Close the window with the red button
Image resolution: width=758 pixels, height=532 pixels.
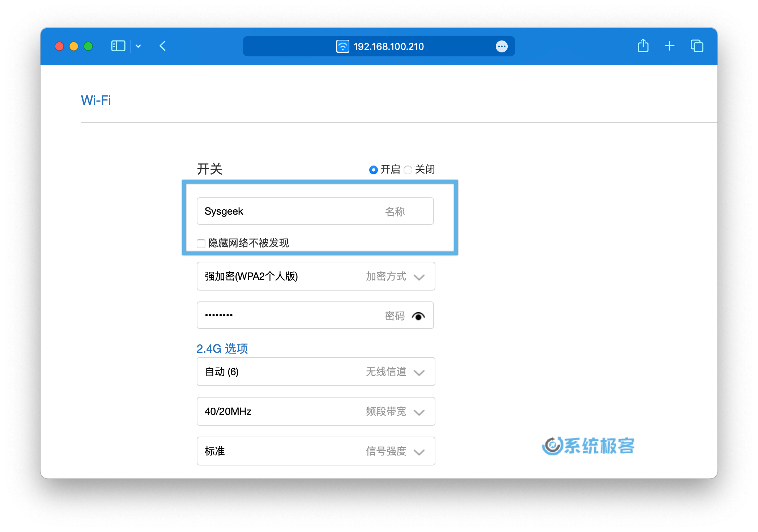[59, 46]
